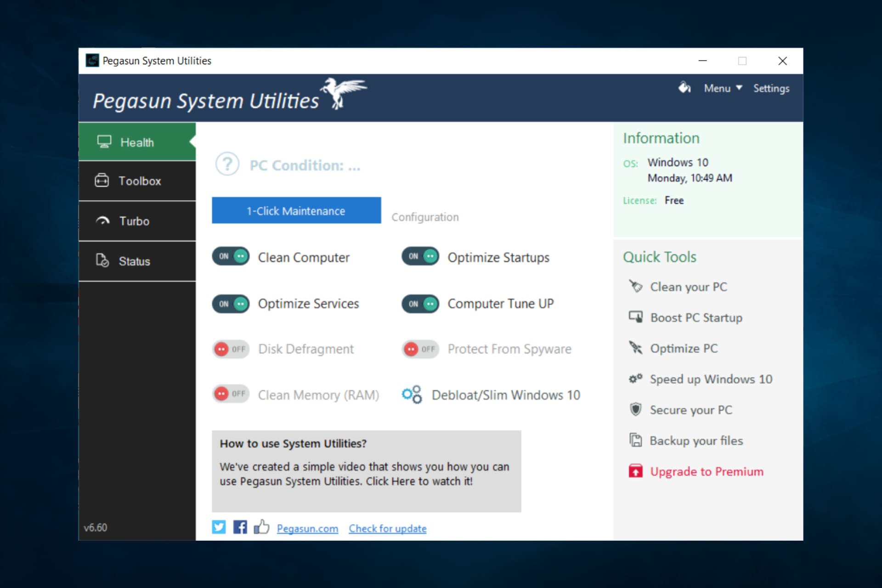Click the Facebook icon
This screenshot has height=588, width=882.
pos(240,527)
